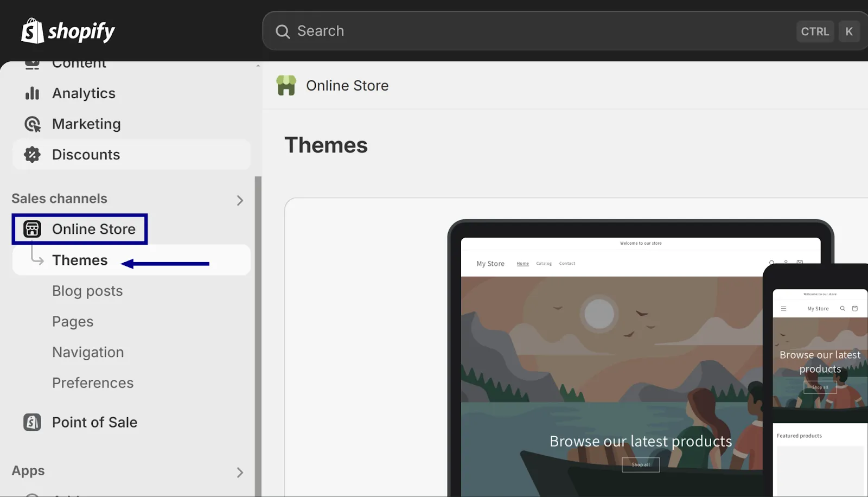Screen dimensions: 868x497
Task: Click the Online Store storefront icon in sidebar
Action: (32, 229)
